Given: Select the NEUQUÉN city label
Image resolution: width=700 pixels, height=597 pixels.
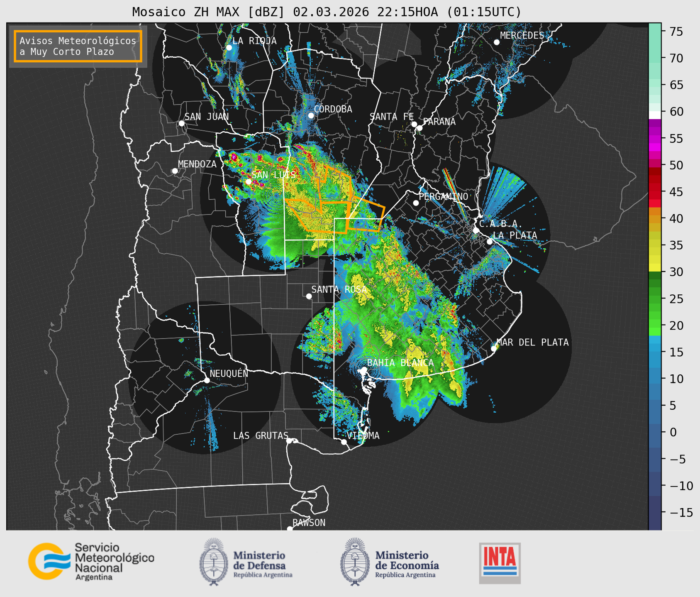Looking at the screenshot, I should (229, 374).
